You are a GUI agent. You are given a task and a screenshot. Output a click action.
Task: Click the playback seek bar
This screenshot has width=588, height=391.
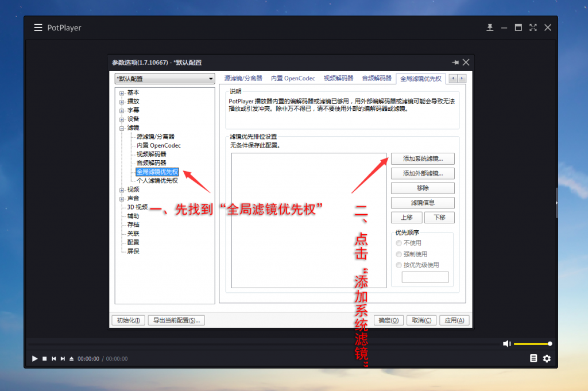tap(262, 343)
